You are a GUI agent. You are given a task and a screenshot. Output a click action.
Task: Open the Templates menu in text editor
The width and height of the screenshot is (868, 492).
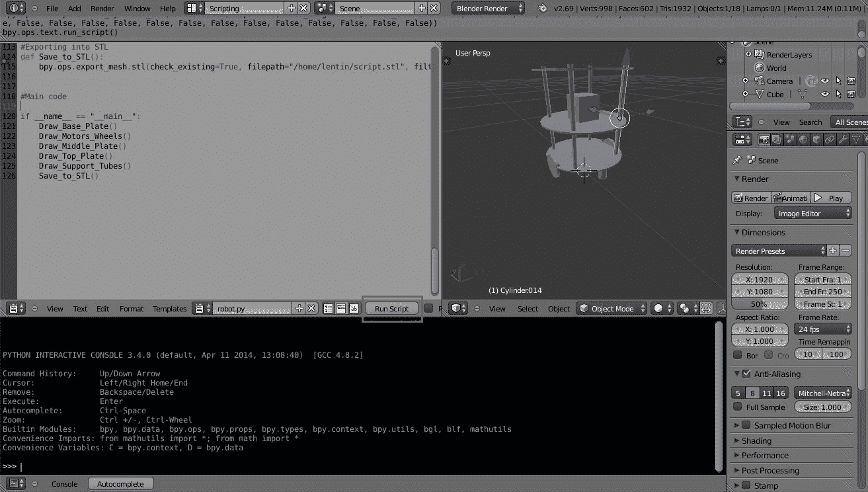pos(169,309)
